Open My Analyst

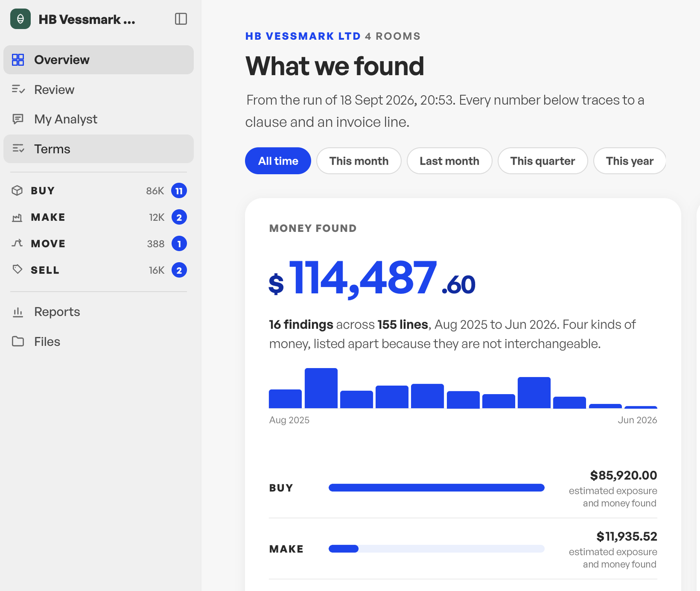coord(98,119)
